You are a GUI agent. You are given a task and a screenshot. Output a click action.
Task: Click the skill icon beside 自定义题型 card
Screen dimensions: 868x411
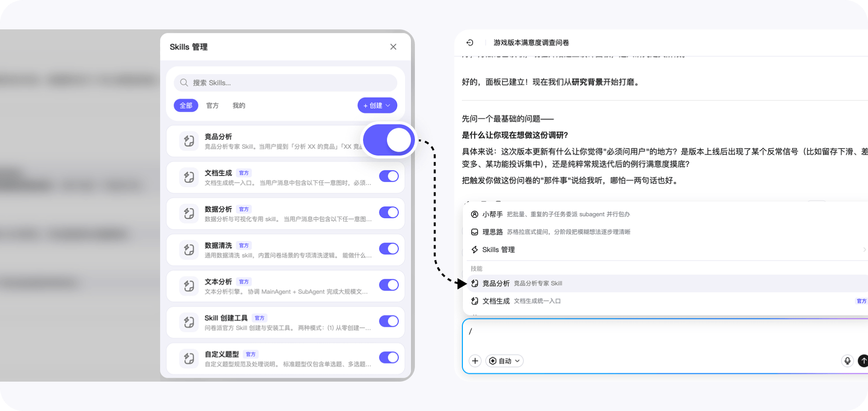click(189, 358)
